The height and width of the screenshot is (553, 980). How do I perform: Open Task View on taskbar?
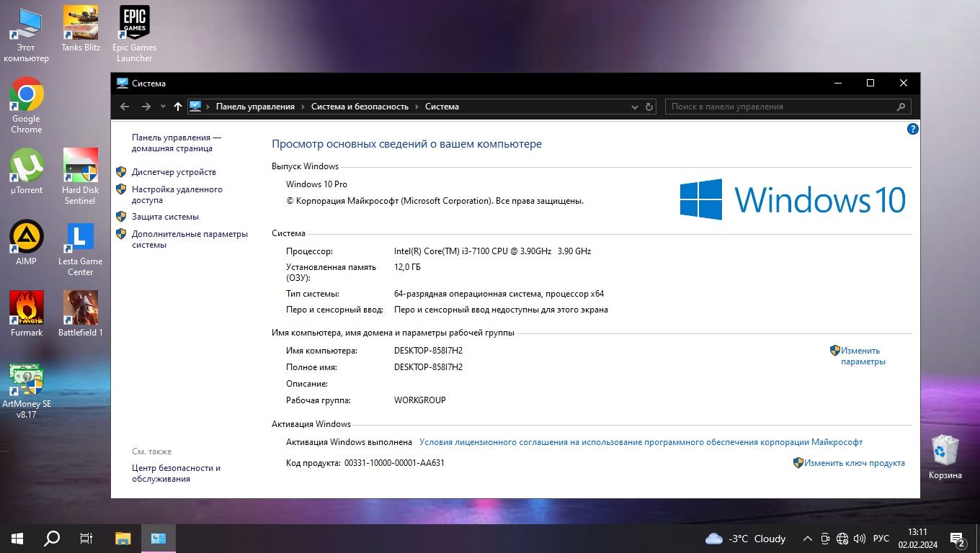coord(86,538)
